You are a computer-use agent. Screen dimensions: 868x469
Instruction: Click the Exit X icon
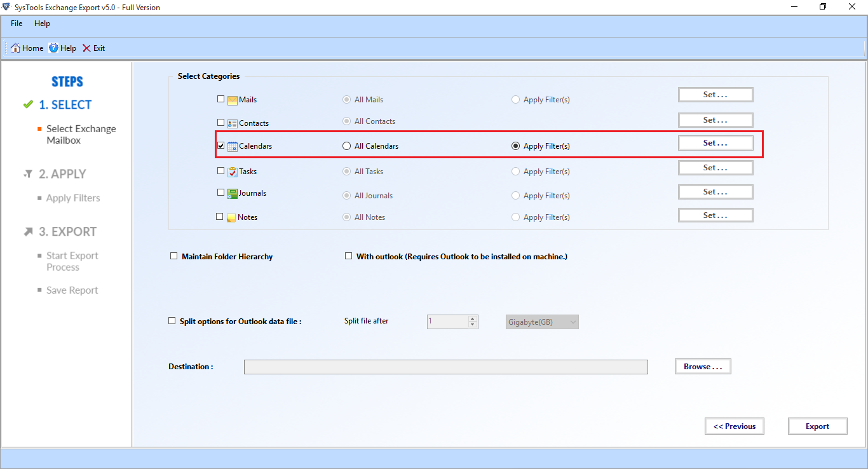(86, 48)
